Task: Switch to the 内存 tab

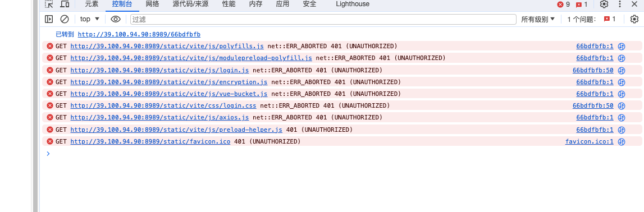Action: tap(256, 4)
